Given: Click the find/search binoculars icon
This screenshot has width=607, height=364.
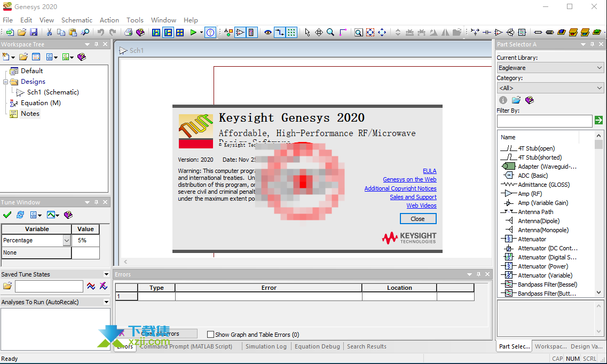Looking at the screenshot, I should click(85, 33).
